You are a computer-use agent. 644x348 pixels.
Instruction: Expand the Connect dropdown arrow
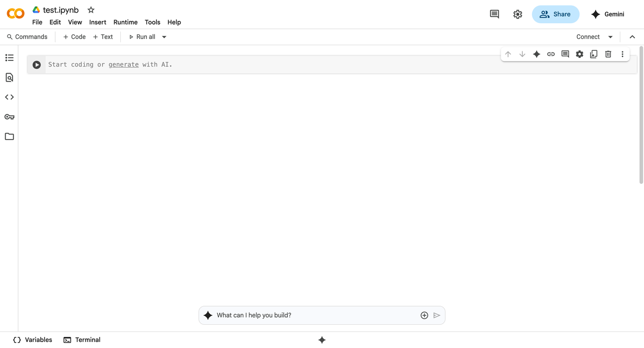coord(610,37)
